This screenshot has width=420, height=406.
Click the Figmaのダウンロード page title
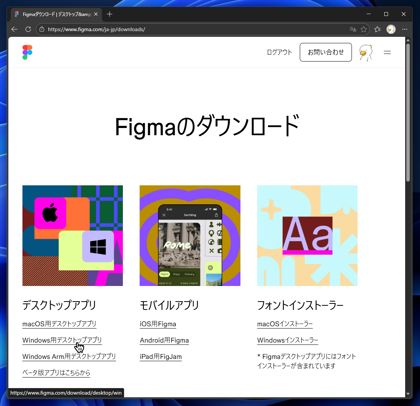tap(207, 126)
